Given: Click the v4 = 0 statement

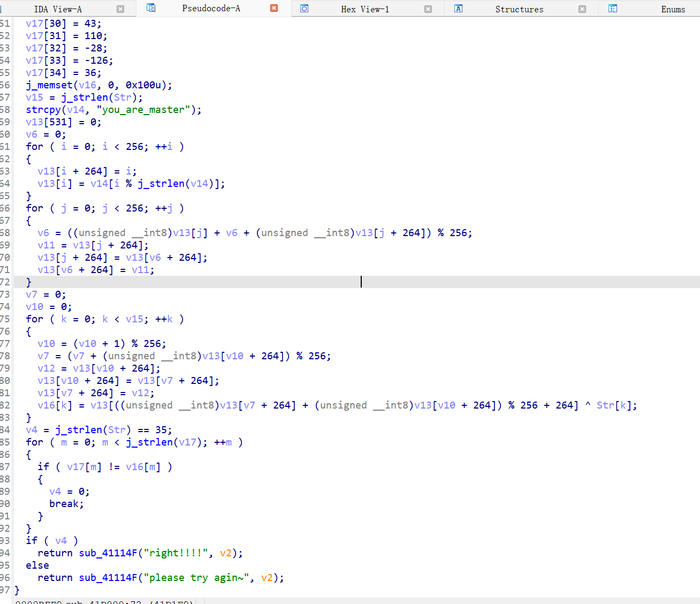Looking at the screenshot, I should tap(70, 492).
